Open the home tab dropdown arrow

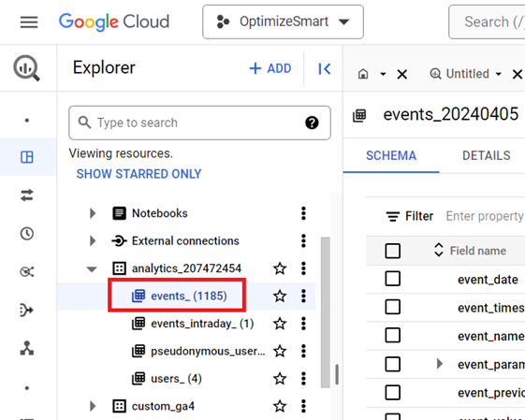pos(383,74)
